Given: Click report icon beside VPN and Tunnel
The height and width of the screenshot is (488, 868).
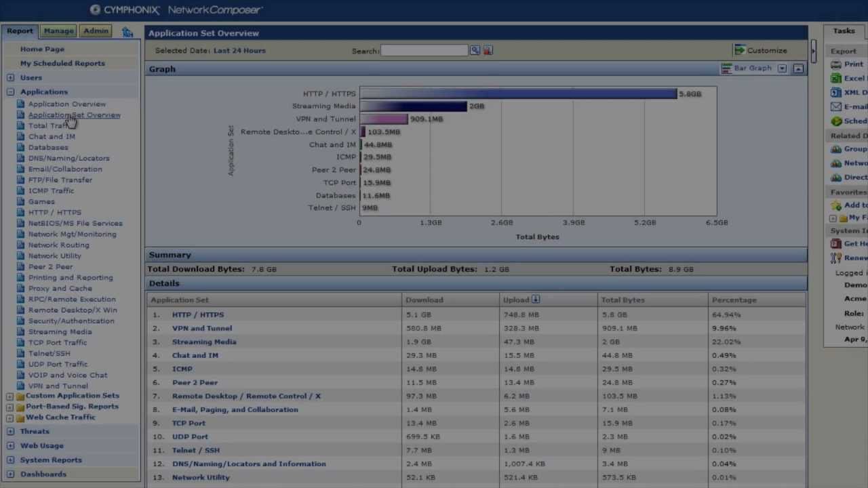Looking at the screenshot, I should [x=21, y=386].
